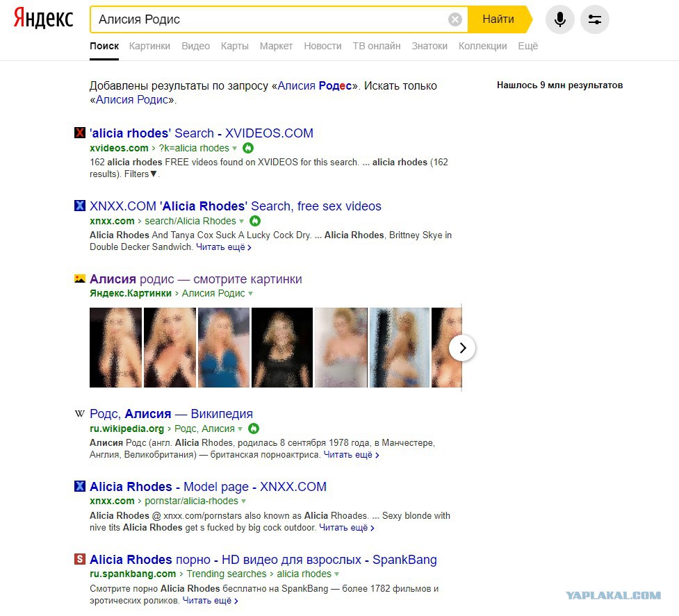Screen dimensions: 679x616
Task: Open the Родс, Алисия — Википедия link
Action: [x=171, y=413]
